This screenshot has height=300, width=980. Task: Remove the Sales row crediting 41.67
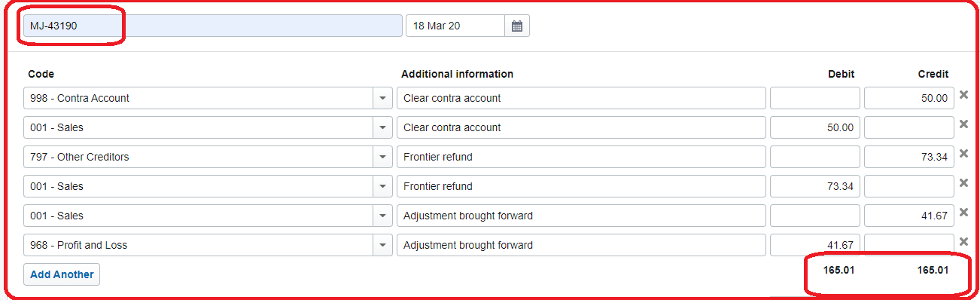(x=963, y=213)
